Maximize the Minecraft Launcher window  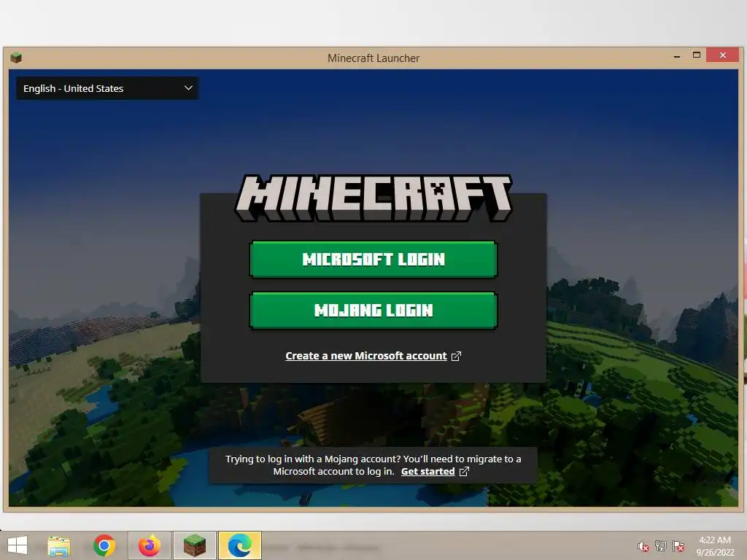pos(697,55)
